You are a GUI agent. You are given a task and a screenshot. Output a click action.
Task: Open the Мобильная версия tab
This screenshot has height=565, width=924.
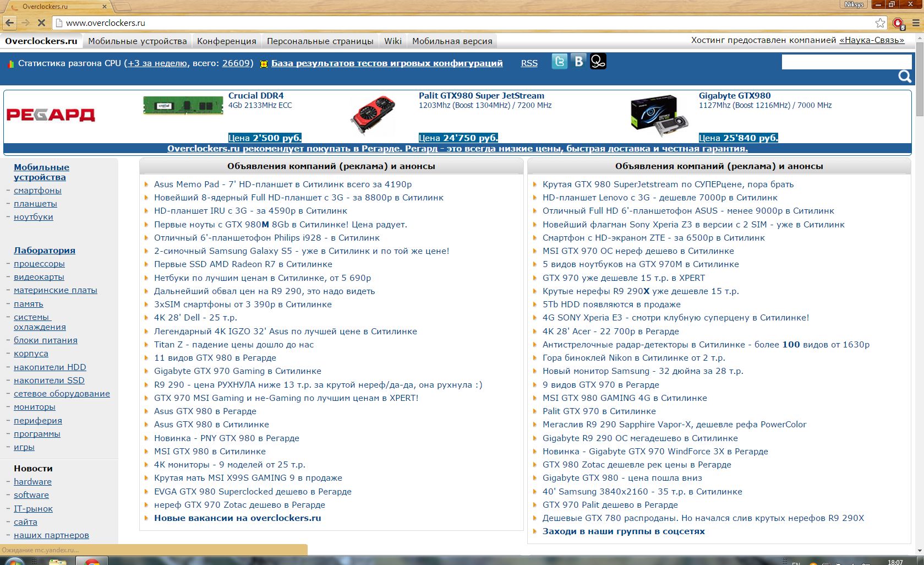coord(452,41)
